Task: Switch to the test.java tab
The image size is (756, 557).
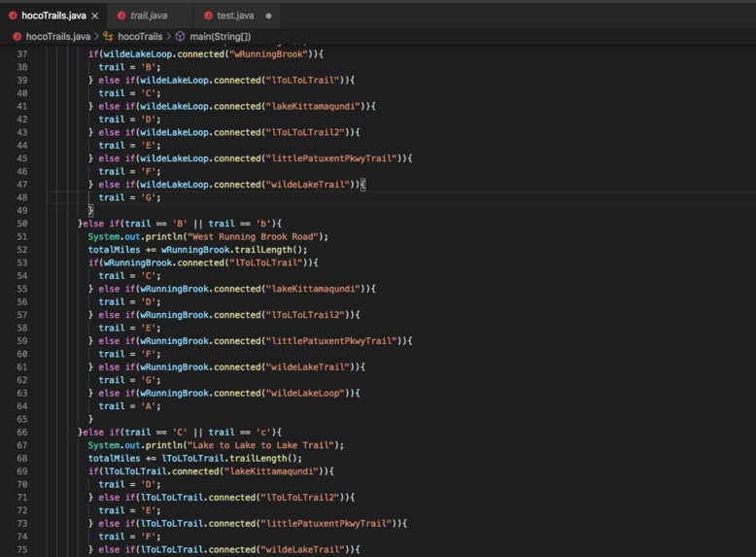Action: 235,16
